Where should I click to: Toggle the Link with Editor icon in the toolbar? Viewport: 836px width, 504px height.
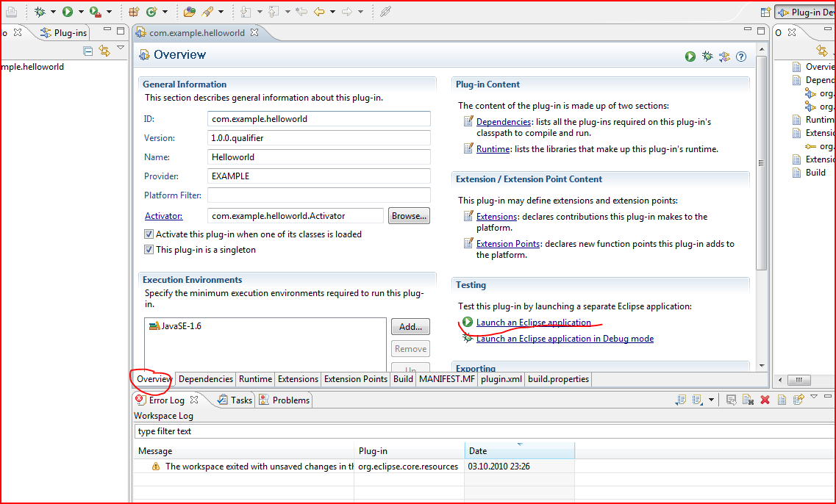point(382,11)
